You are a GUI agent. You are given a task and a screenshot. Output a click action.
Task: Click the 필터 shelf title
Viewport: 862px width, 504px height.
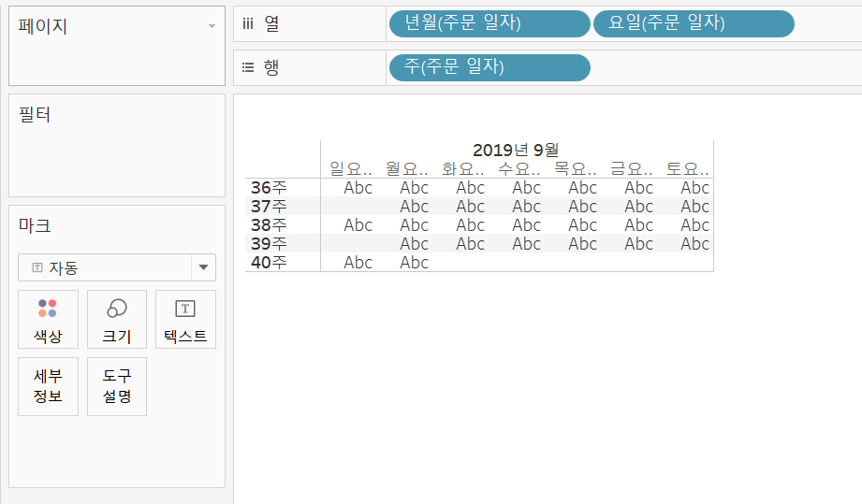pyautogui.click(x=35, y=114)
